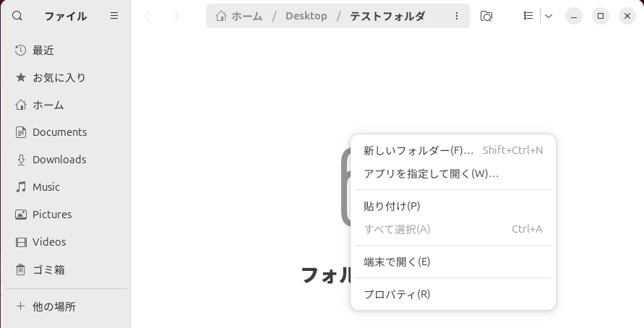This screenshot has width=644, height=328.
Task: Expand view options dropdown arrow
Action: 549,16
